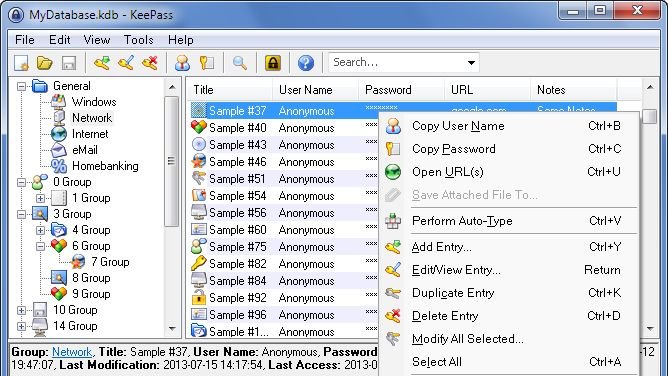Click the Homebanking percent icon
Viewport: 668px width, 376px height.
point(59,166)
